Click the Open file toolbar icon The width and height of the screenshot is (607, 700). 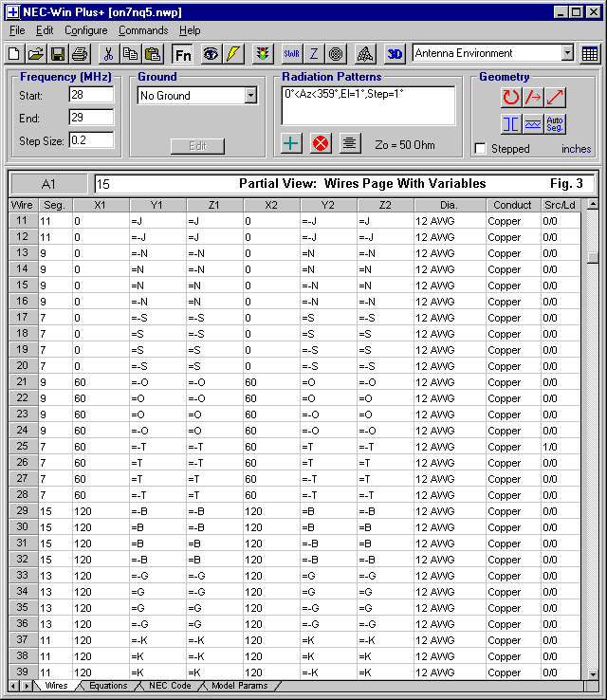(x=36, y=54)
